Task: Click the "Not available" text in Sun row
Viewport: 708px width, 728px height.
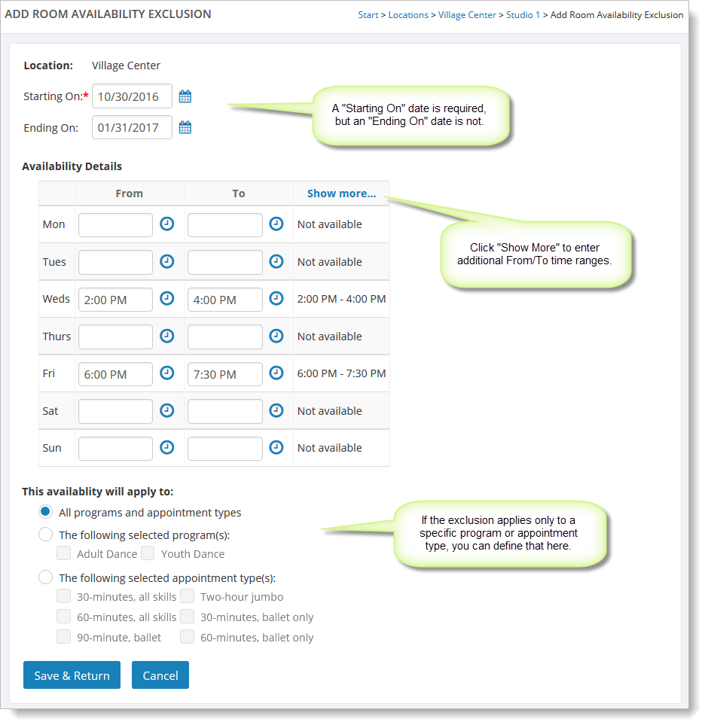Action: click(329, 448)
